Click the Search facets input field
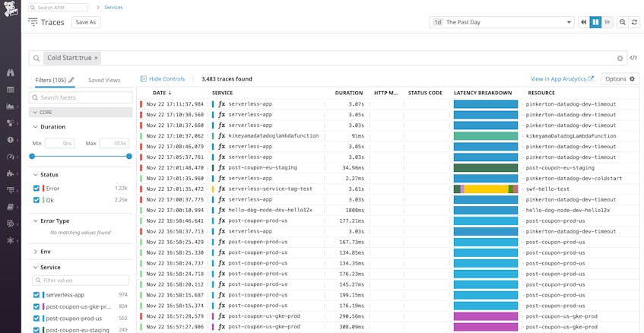 [81, 98]
